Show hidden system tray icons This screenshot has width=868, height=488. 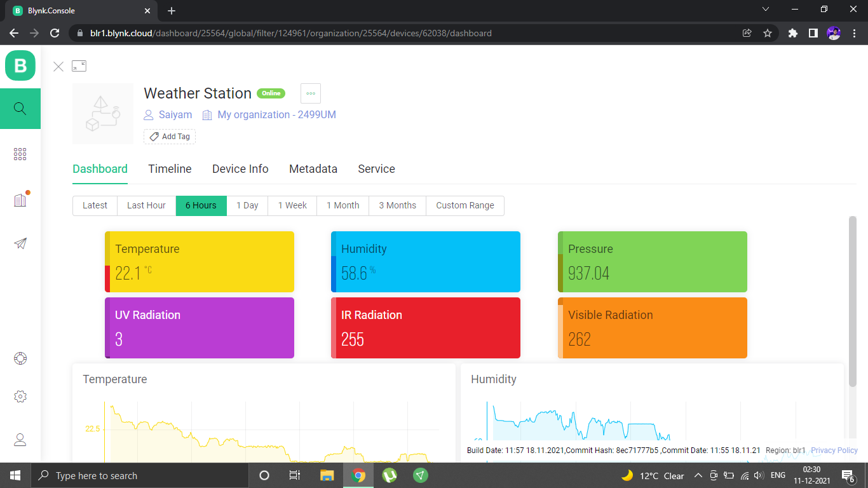698,475
